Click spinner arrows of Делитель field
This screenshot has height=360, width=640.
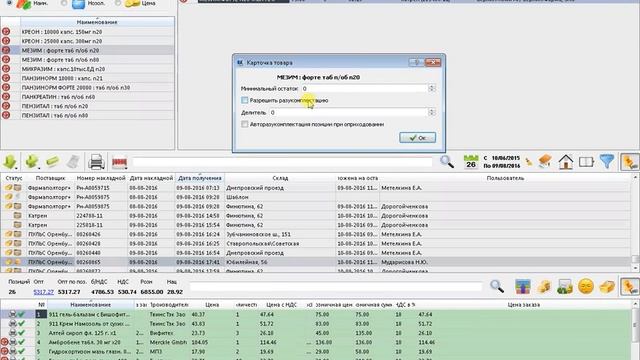[431, 112]
